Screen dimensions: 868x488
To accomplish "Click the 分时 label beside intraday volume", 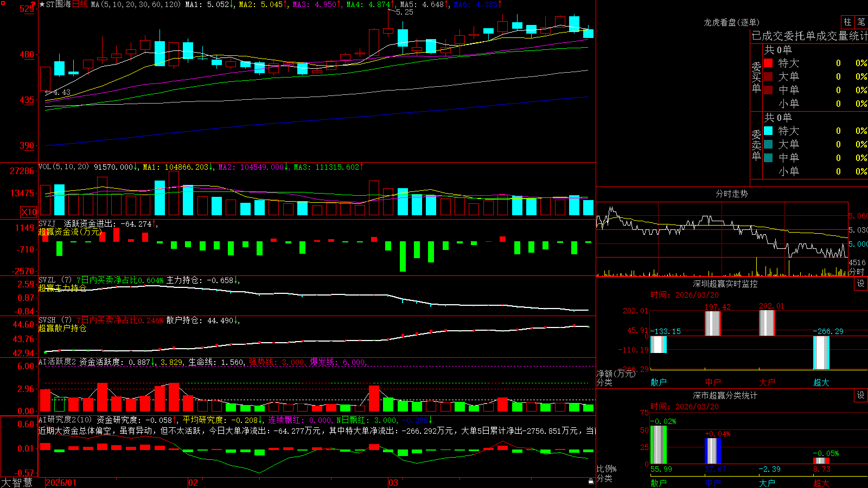I will (x=857, y=272).
